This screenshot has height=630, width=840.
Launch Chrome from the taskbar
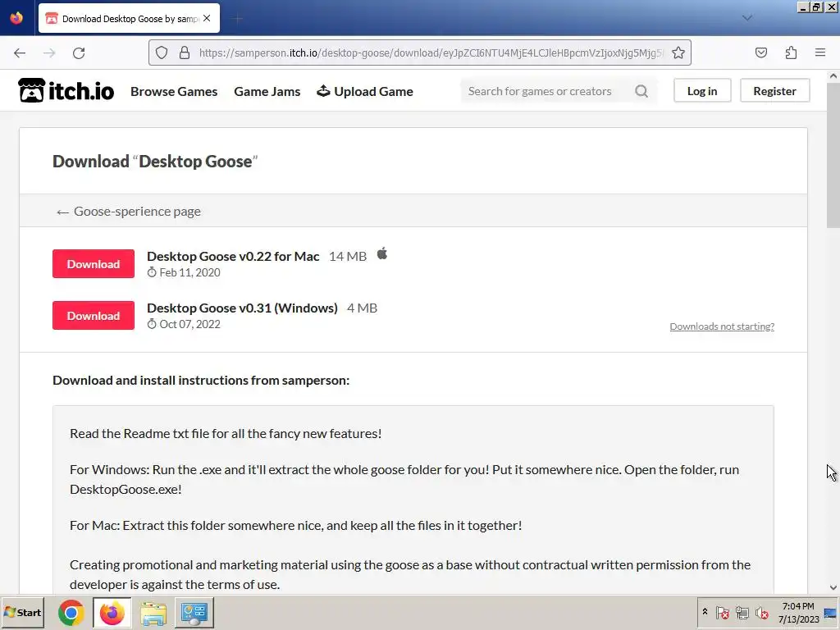click(x=71, y=613)
